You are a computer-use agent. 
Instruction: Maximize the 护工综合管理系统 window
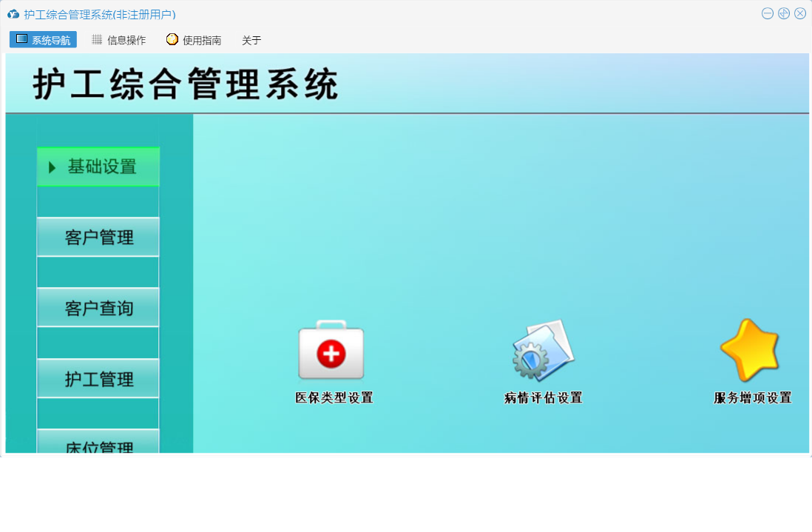click(x=784, y=13)
